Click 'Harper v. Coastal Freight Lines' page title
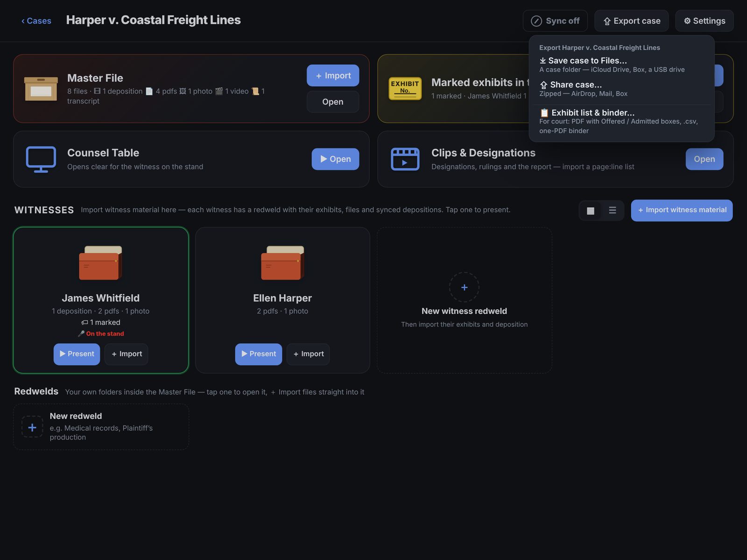The image size is (747, 560). click(154, 20)
